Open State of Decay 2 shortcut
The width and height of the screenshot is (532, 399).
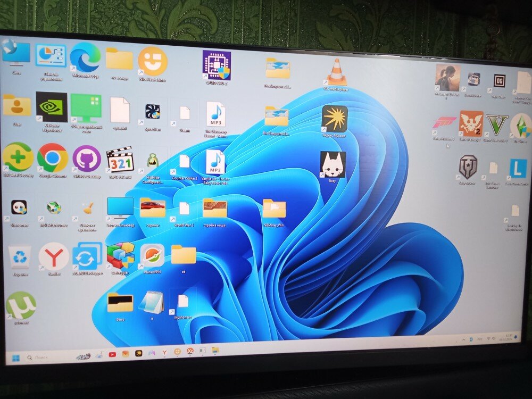point(471,126)
